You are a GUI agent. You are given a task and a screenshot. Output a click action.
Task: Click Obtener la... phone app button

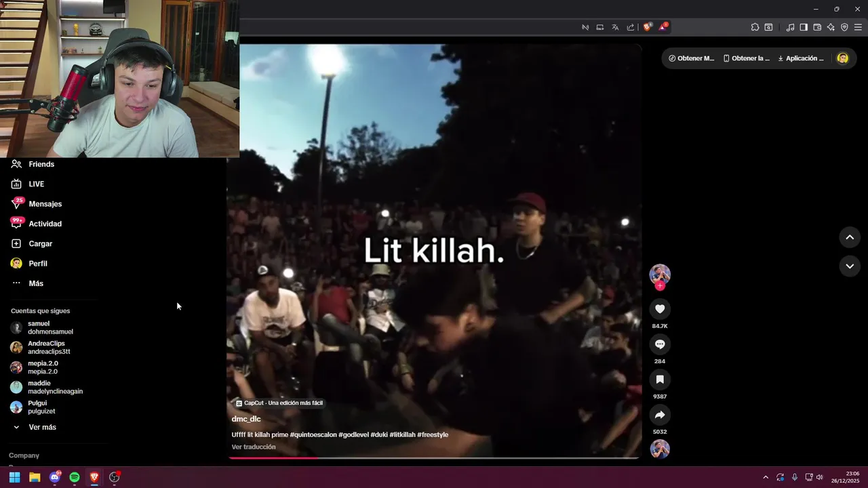click(747, 58)
